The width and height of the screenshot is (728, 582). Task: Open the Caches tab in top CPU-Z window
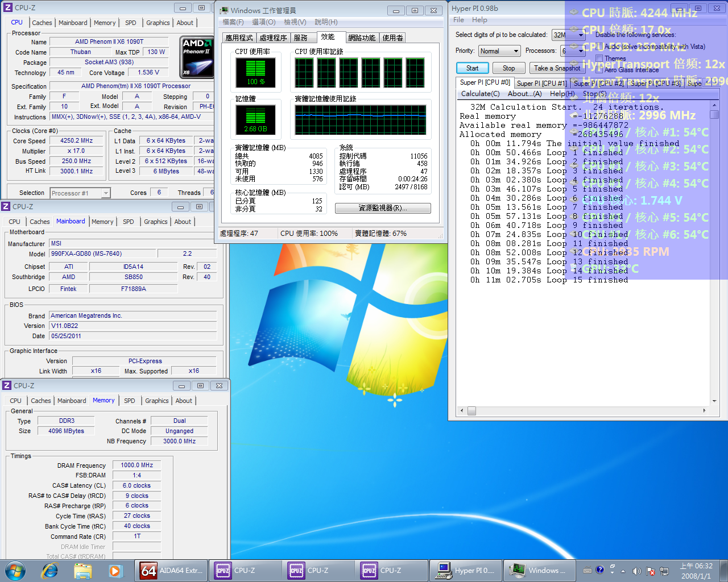click(x=42, y=23)
